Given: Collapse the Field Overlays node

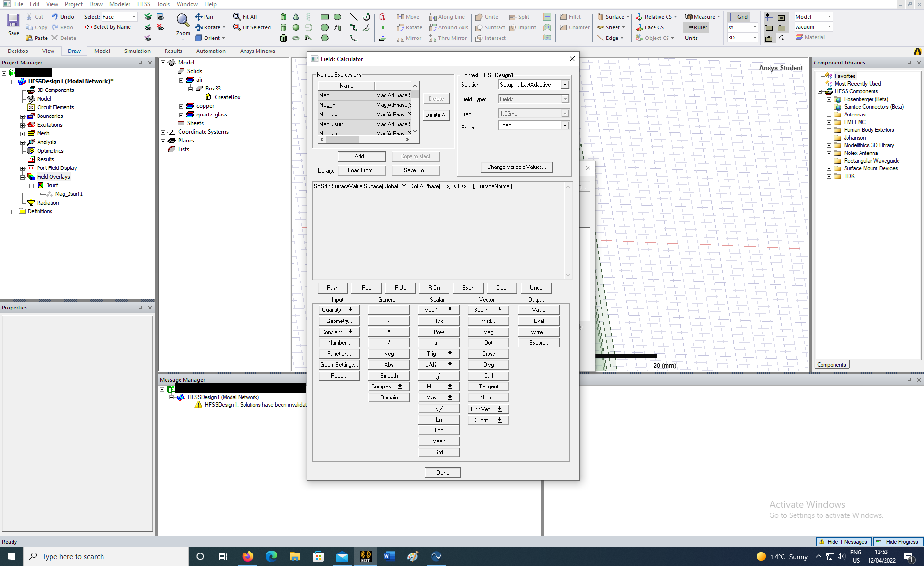Looking at the screenshot, I should tap(22, 177).
